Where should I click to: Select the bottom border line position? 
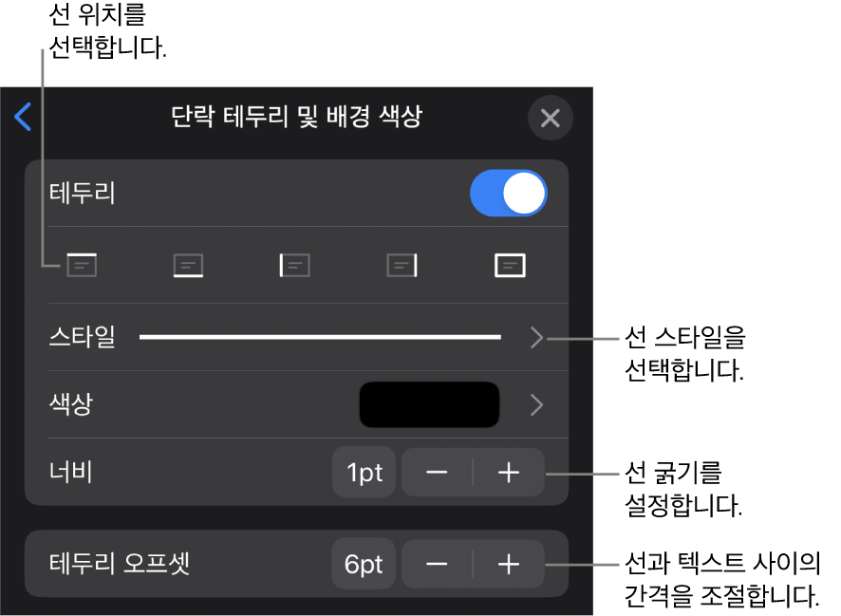point(188,266)
